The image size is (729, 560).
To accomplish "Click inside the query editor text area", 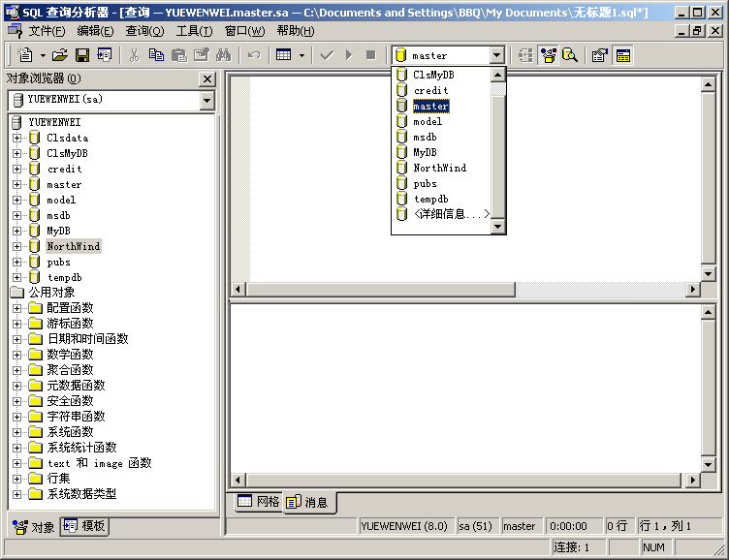I will pyautogui.click(x=474, y=179).
